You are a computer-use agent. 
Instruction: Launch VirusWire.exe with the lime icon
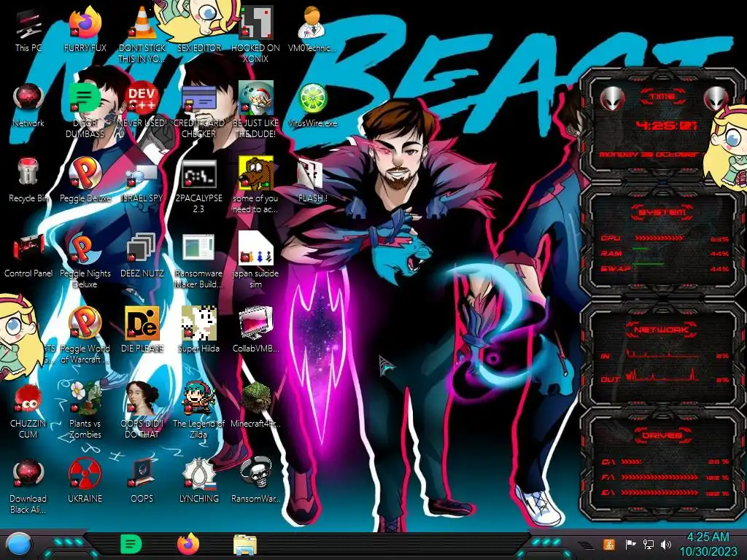point(312,105)
